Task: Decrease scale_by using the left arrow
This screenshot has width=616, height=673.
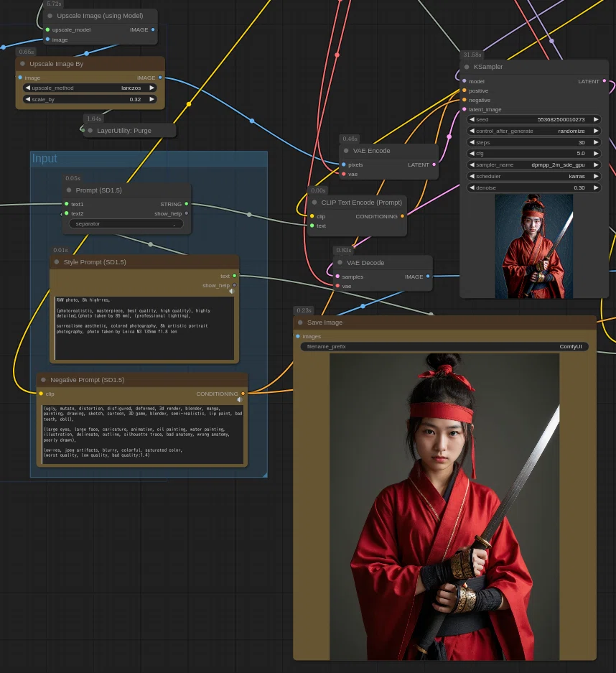Action: [28, 99]
